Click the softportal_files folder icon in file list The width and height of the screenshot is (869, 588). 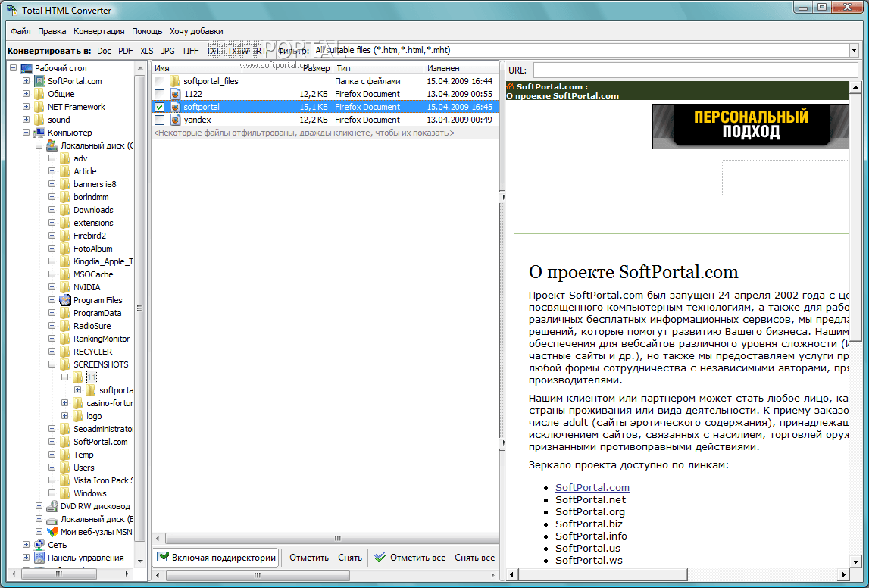[x=175, y=81]
